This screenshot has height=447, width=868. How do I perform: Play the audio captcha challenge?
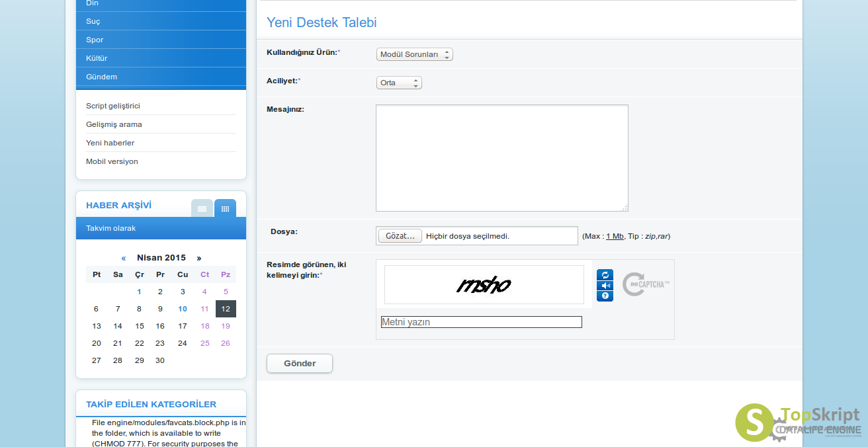pos(605,286)
